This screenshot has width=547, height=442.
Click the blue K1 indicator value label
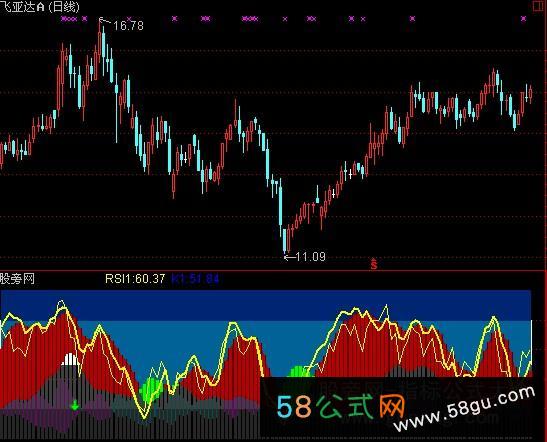click(195, 279)
